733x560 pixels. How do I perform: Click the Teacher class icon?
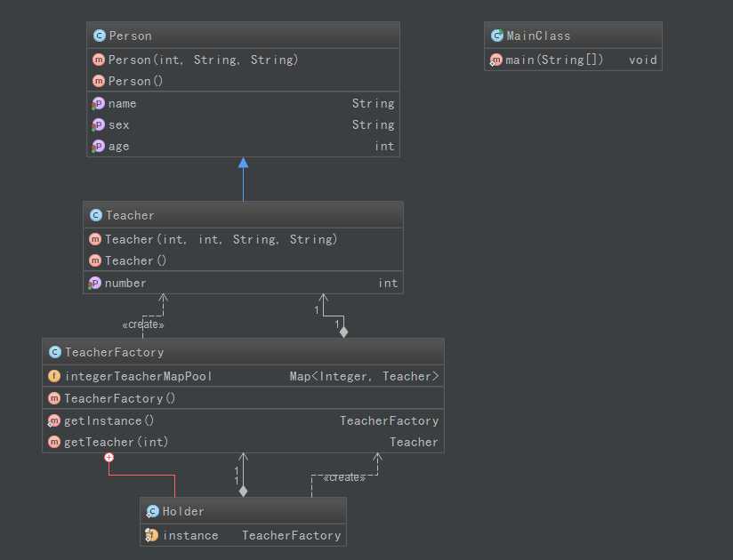click(x=95, y=215)
